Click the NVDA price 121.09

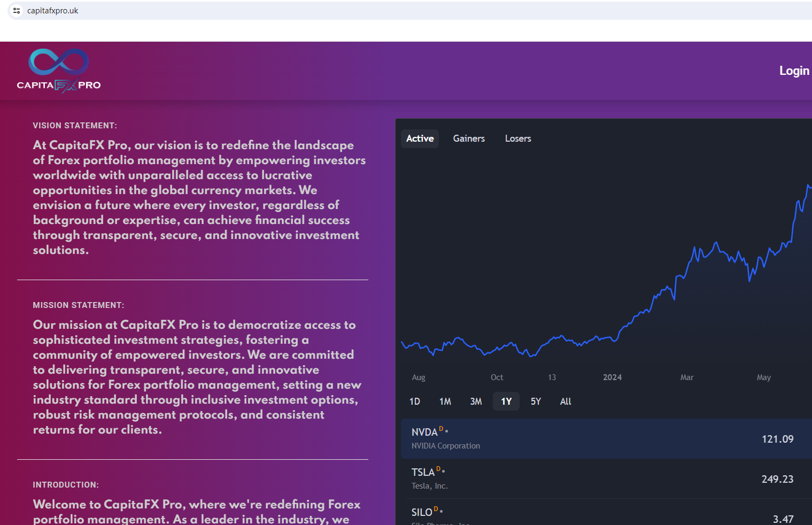coord(777,439)
